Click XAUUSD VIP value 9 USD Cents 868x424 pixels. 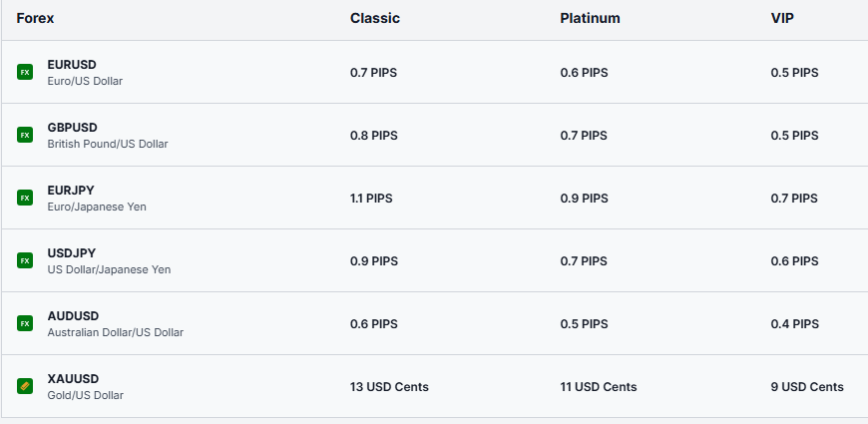click(x=807, y=387)
